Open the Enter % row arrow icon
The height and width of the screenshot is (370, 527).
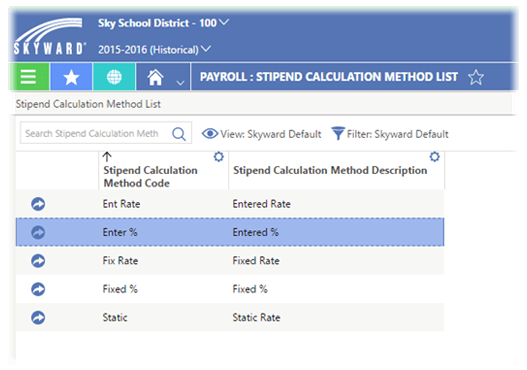click(x=38, y=232)
